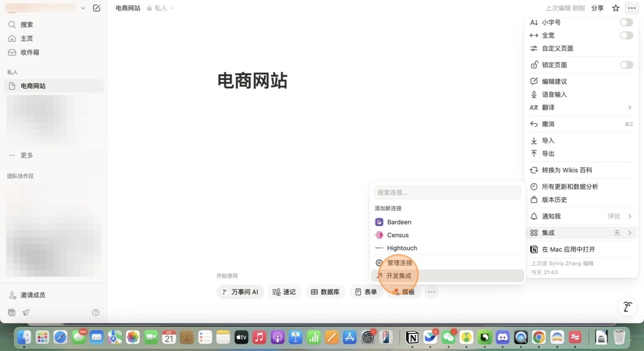Open the help question mark icon

pyautogui.click(x=95, y=313)
